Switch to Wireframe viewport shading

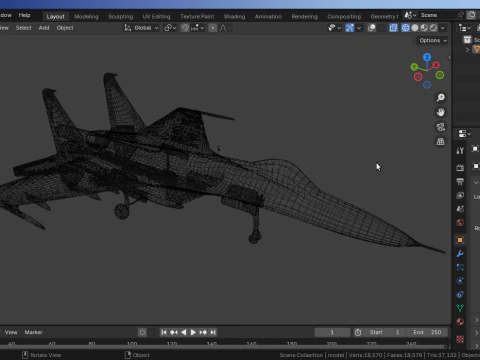[x=405, y=28]
